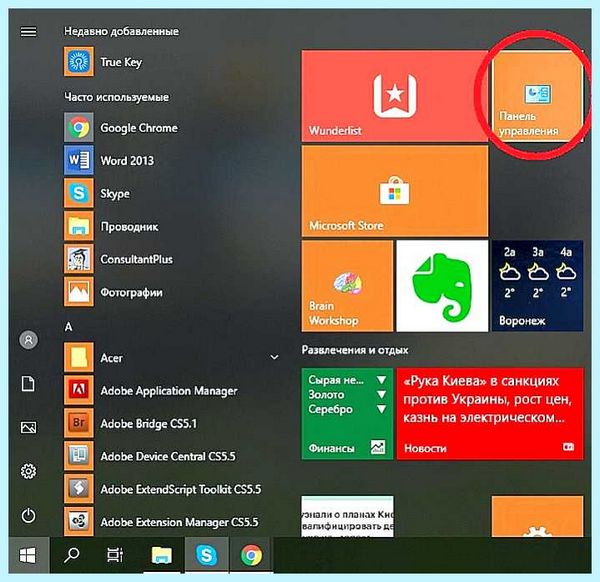Expand the Acer folder chevron
Screen dimensions: 600x582
274,357
